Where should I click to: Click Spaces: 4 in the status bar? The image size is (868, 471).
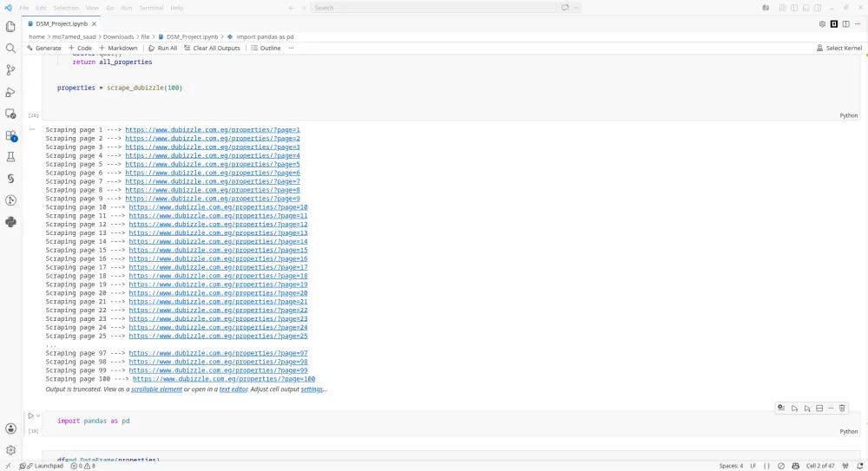pos(731,466)
